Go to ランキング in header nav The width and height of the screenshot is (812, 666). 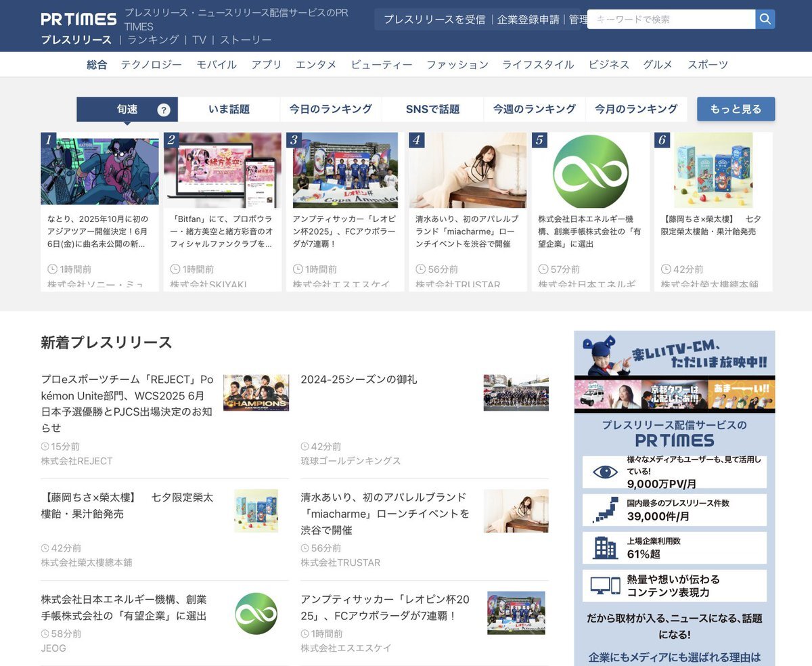tap(153, 40)
